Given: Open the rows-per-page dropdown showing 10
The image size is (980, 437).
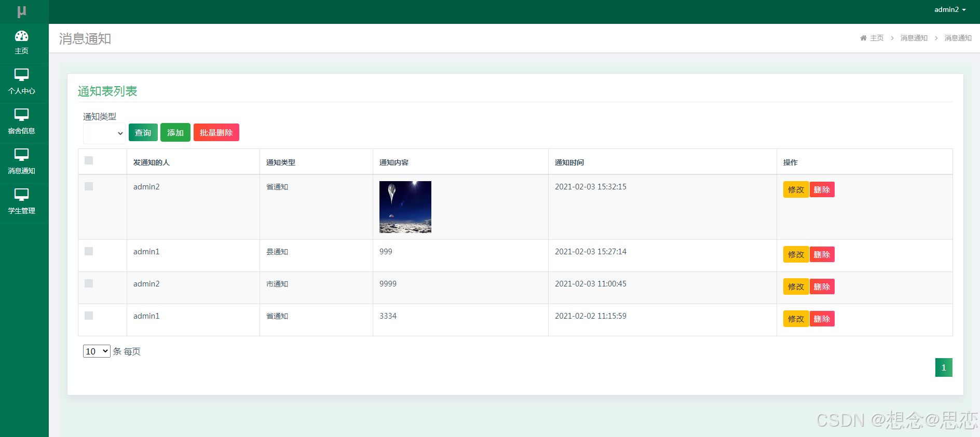Looking at the screenshot, I should click(97, 351).
